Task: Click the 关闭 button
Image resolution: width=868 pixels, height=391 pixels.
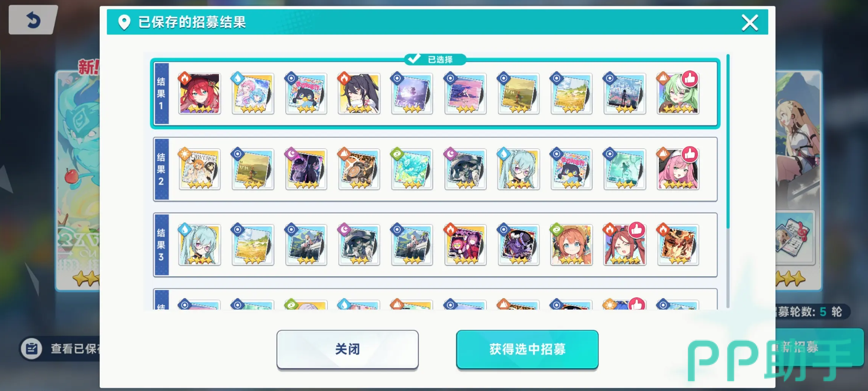Action: (x=347, y=349)
